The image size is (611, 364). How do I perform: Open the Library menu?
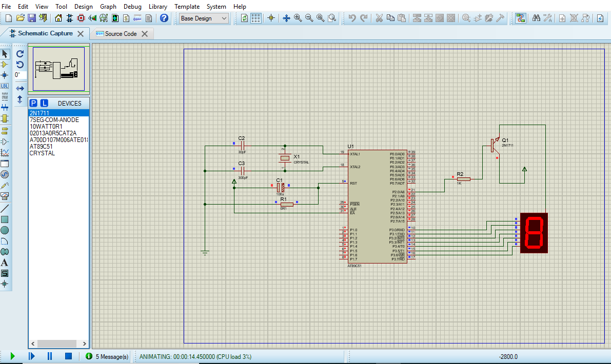pos(157,7)
